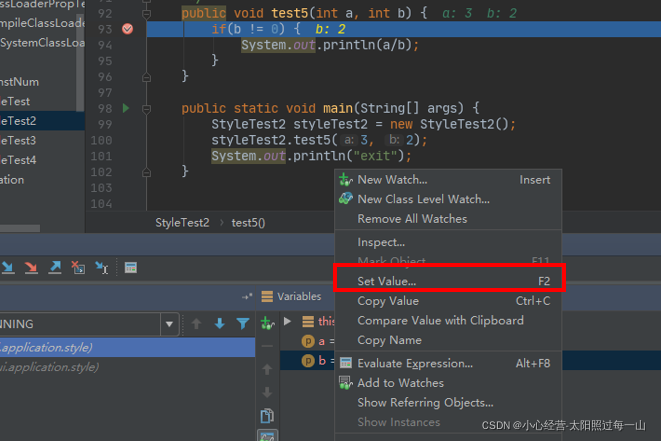Click the active watches view icon in variables sidebar
The height and width of the screenshot is (441, 661).
[267, 436]
